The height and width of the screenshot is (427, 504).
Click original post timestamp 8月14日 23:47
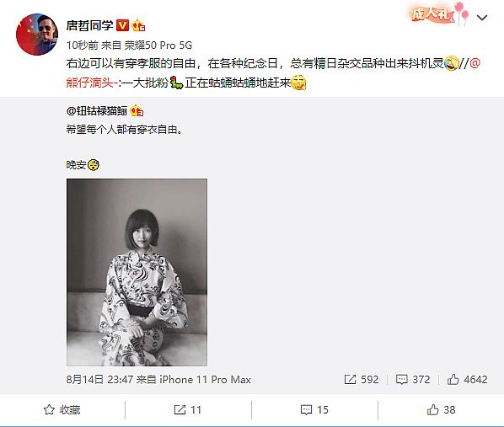pyautogui.click(x=99, y=380)
